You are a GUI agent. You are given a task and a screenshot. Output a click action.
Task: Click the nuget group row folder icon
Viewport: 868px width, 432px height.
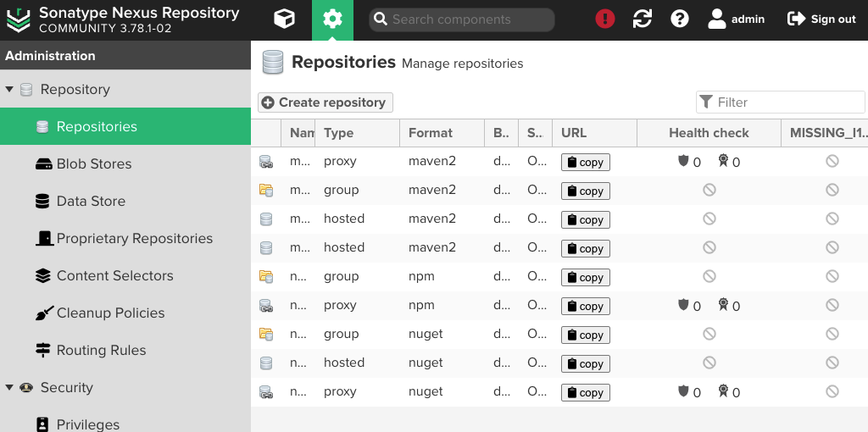tap(266, 334)
